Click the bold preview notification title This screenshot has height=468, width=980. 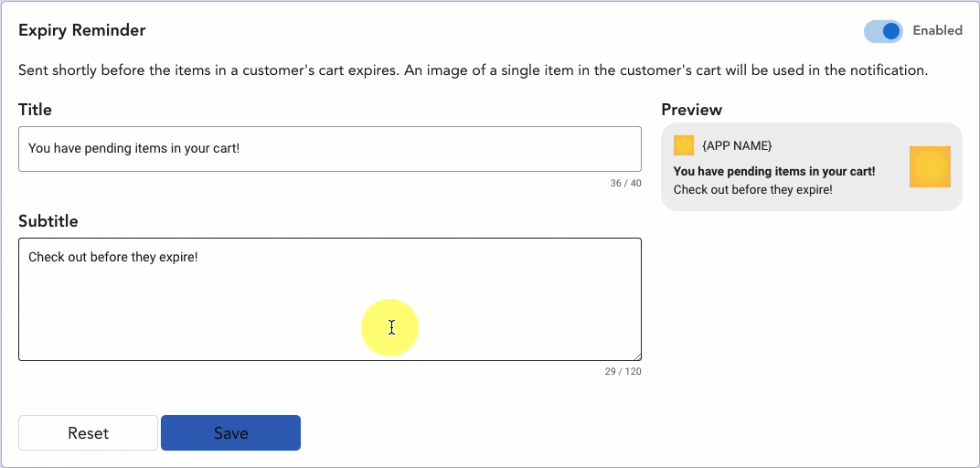pyautogui.click(x=774, y=171)
